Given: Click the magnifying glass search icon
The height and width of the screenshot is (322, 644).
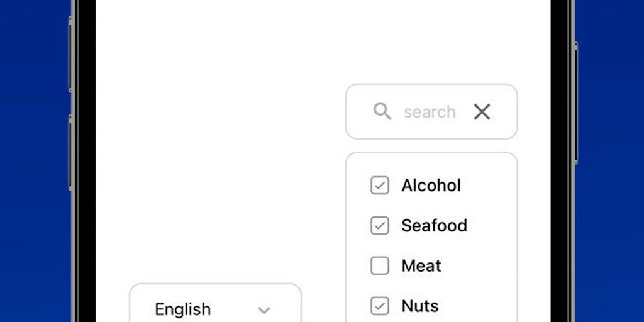Looking at the screenshot, I should (x=382, y=111).
